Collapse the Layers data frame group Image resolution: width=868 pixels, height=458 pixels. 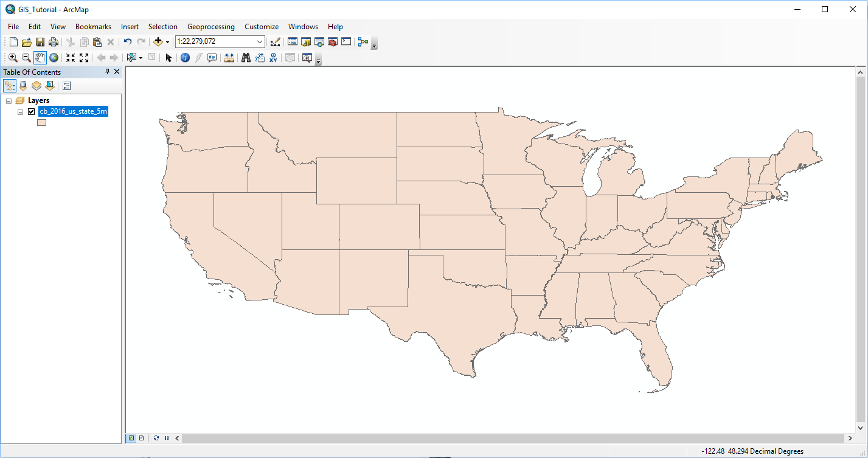click(x=9, y=100)
